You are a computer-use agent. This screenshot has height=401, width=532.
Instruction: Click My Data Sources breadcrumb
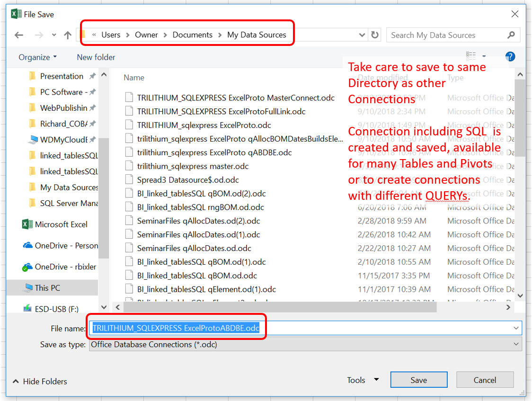257,35
